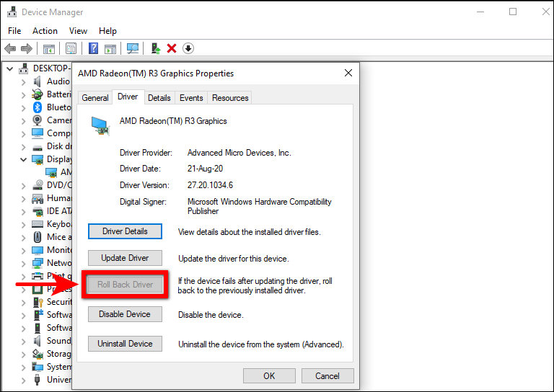Collapse the Display adapters node
This screenshot has width=554, height=392.
(23, 159)
